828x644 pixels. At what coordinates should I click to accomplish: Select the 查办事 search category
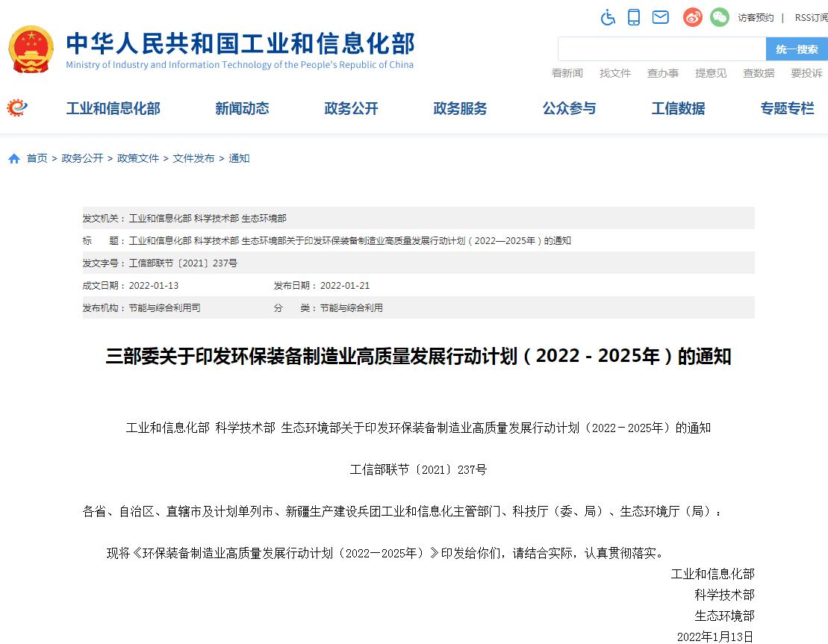click(x=663, y=73)
